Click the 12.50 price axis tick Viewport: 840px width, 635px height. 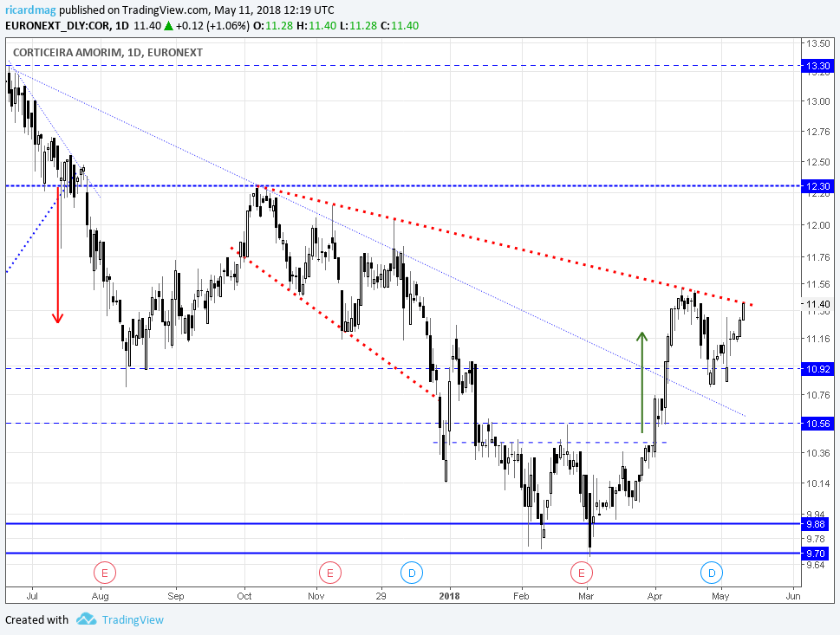tap(818, 162)
